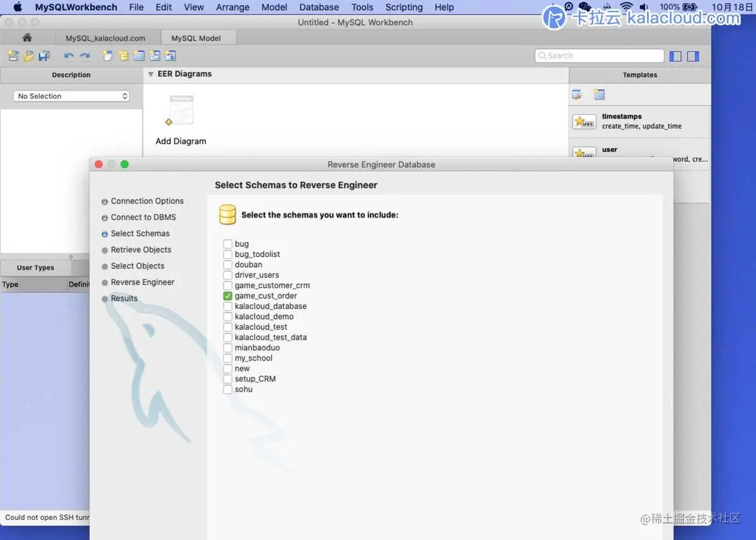Image resolution: width=756 pixels, height=540 pixels.
Task: Check the douban schema checkbox
Action: coord(227,265)
